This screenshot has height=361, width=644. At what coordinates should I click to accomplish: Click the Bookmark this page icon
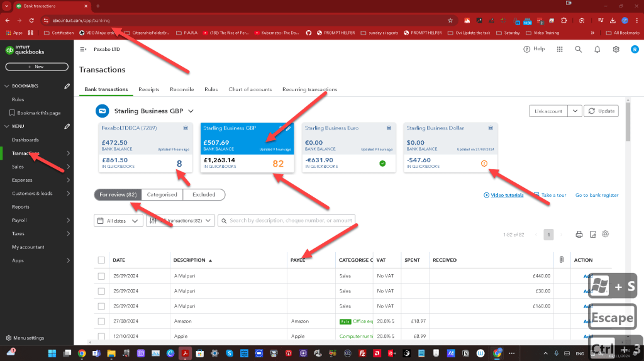pos(12,113)
